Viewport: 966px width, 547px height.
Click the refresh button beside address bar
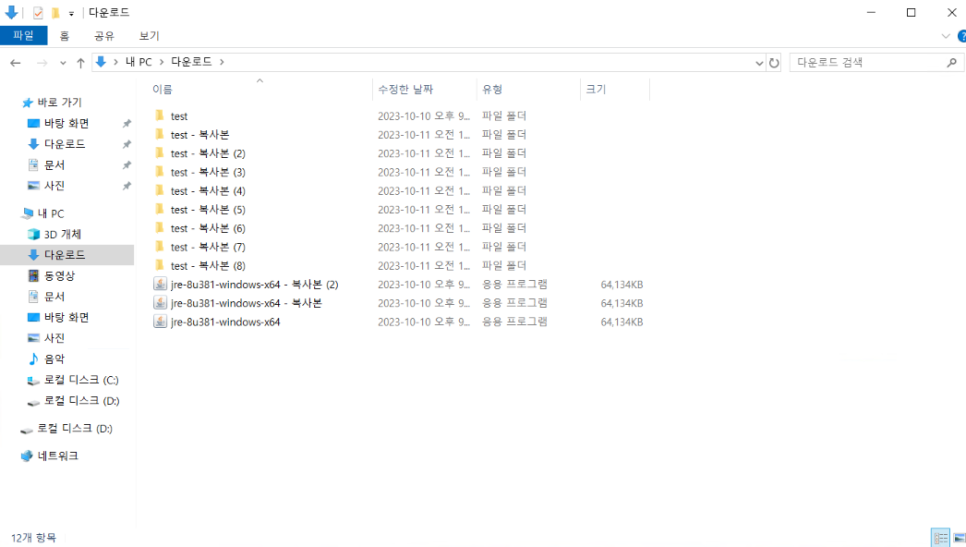(x=774, y=62)
